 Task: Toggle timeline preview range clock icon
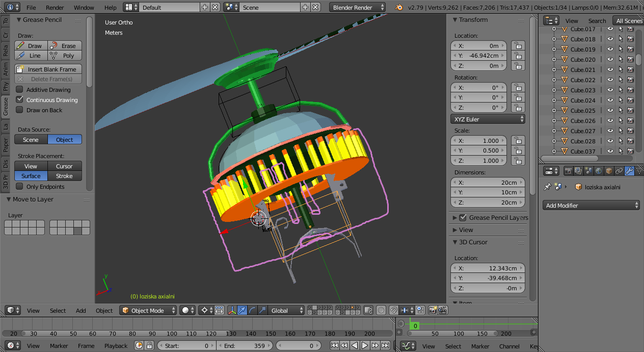(x=139, y=345)
